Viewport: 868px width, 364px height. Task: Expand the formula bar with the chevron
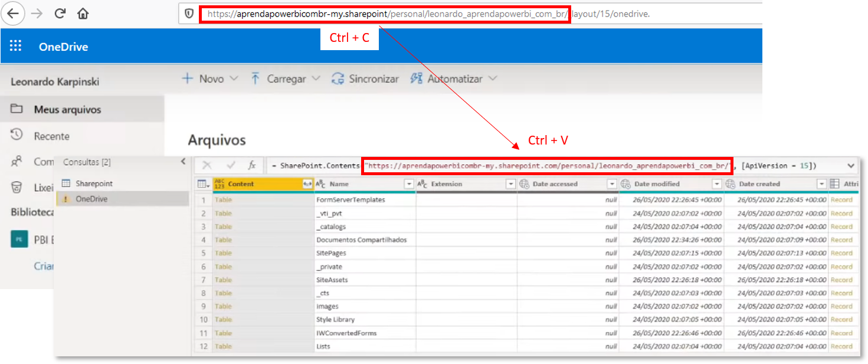tap(850, 165)
